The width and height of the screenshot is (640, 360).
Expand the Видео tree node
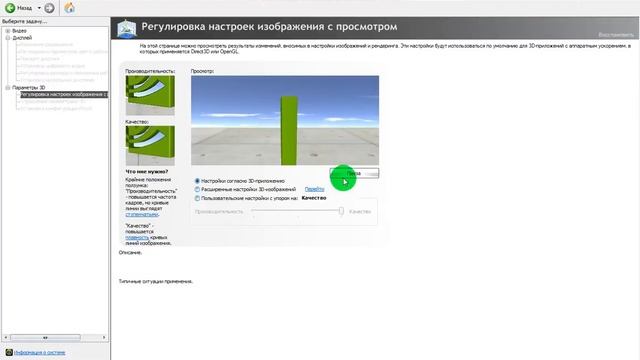point(7,31)
